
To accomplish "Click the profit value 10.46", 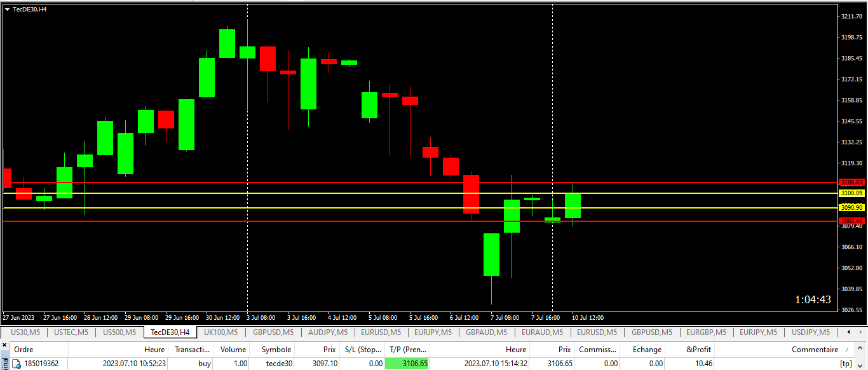I will pyautogui.click(x=703, y=364).
